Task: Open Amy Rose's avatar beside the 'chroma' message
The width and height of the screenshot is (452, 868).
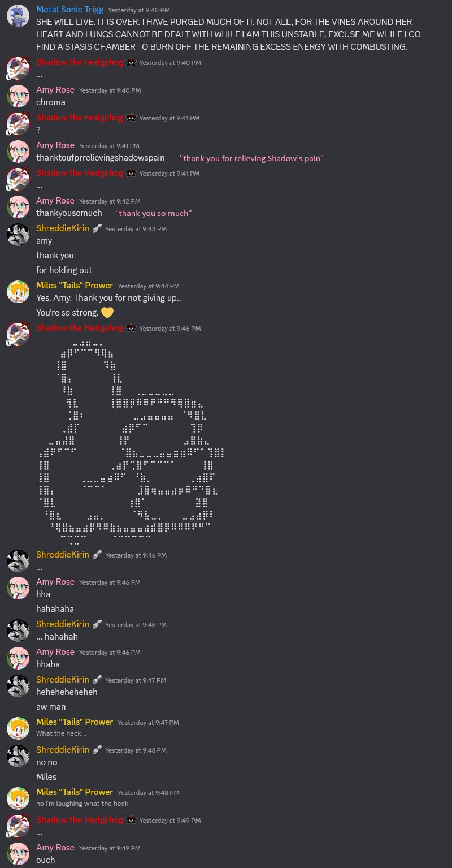Action: (18, 96)
